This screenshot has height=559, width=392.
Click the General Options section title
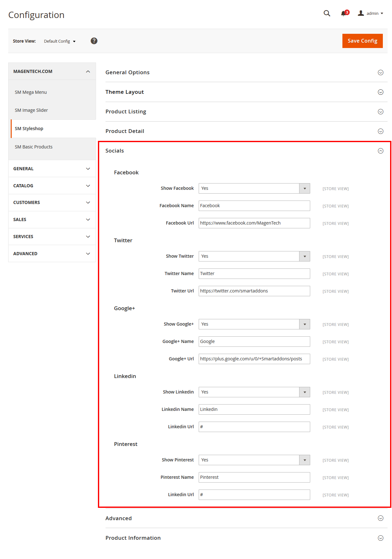pos(127,72)
